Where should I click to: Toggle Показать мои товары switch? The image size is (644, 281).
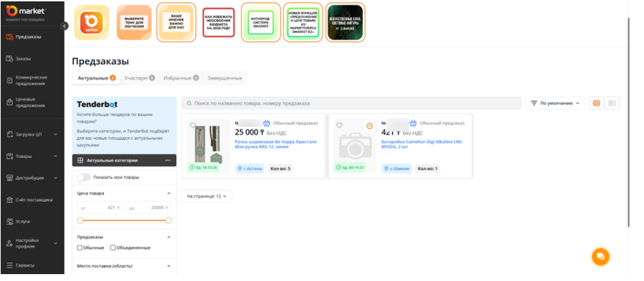[83, 177]
